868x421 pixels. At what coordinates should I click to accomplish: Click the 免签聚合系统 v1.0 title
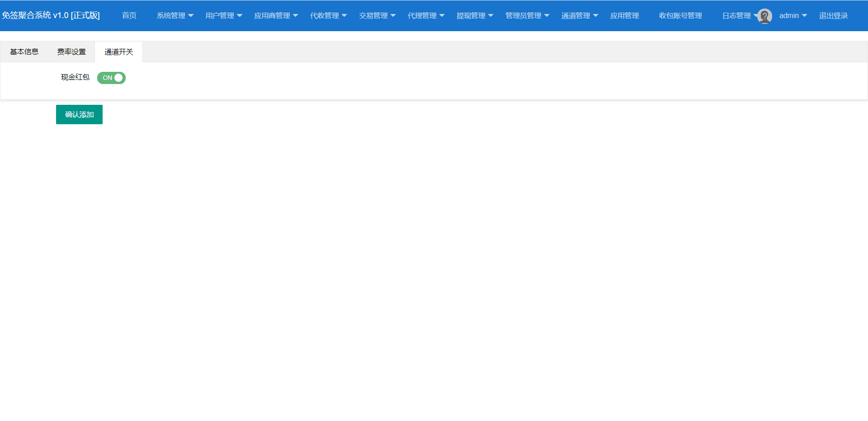click(51, 15)
